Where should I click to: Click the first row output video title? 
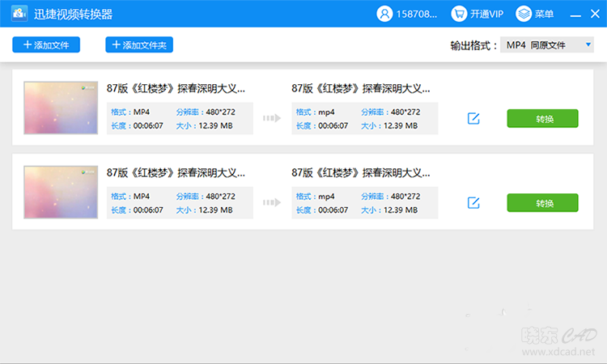tap(361, 89)
